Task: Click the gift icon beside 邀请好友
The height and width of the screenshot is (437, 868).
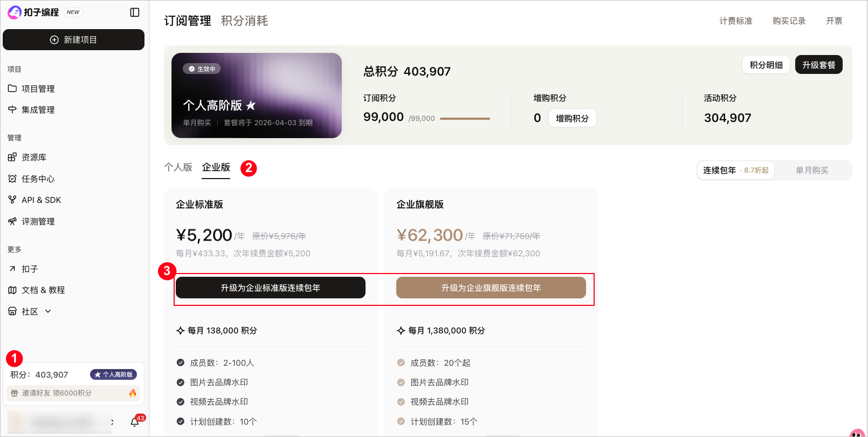Action: pos(15,393)
